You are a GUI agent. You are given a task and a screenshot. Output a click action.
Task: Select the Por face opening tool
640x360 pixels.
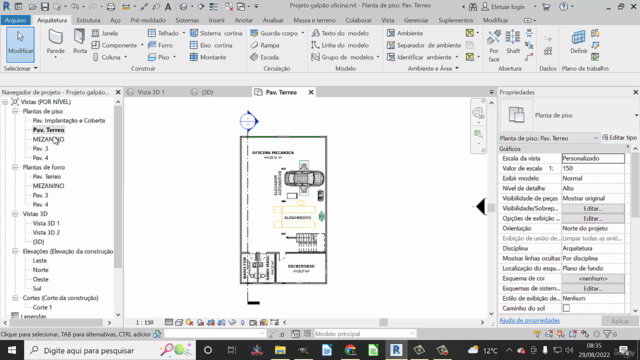(x=494, y=46)
